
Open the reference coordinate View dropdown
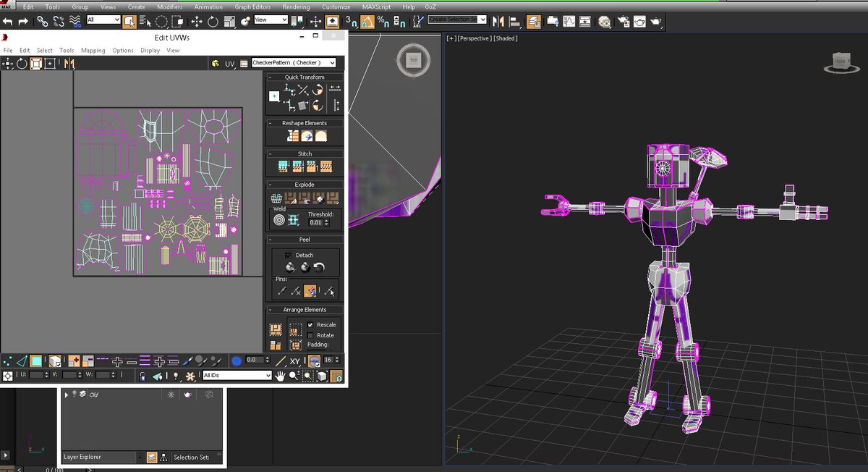tap(271, 20)
